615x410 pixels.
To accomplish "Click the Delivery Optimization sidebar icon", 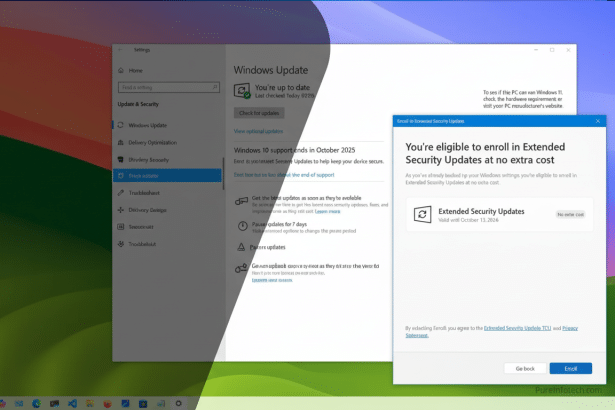I will 120,142.
